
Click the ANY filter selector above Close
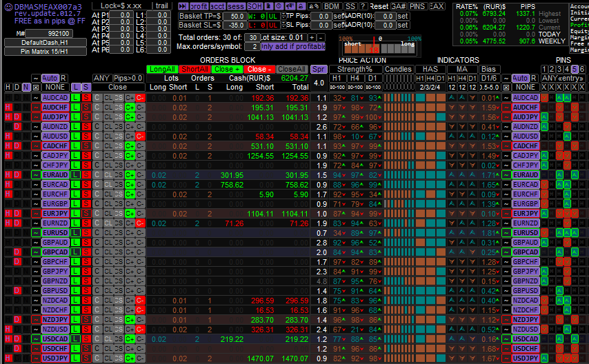coord(102,78)
